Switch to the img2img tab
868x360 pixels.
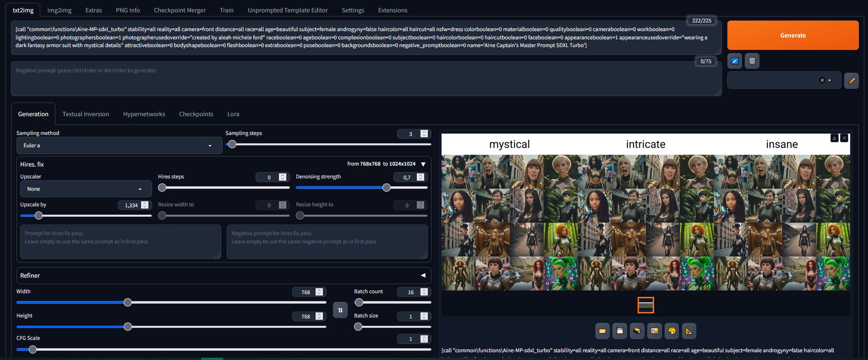pos(59,10)
